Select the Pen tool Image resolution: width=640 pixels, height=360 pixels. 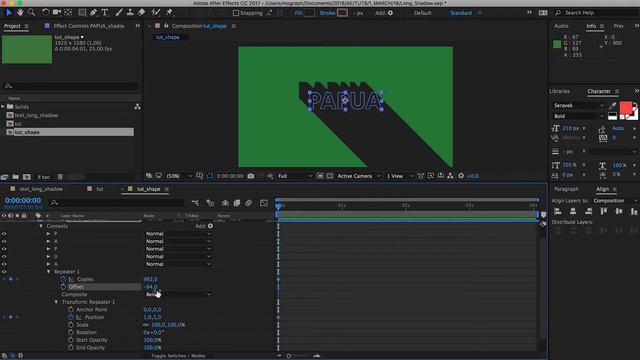point(94,13)
